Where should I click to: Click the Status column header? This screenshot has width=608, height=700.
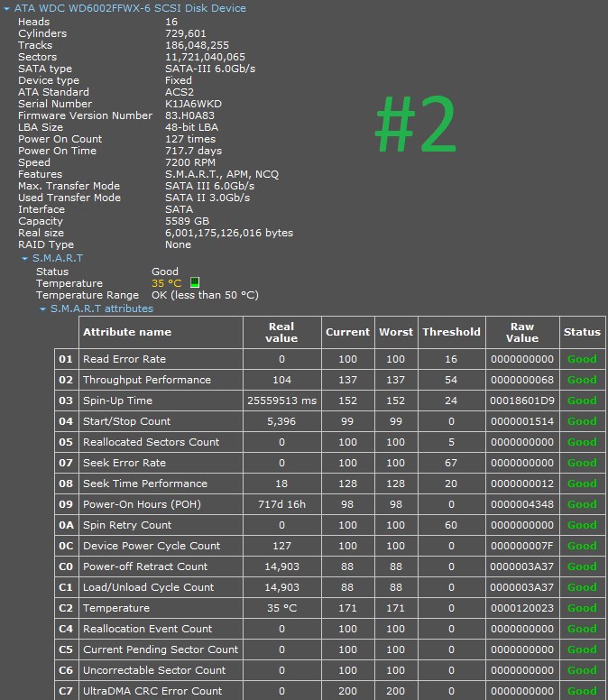pyautogui.click(x=582, y=332)
